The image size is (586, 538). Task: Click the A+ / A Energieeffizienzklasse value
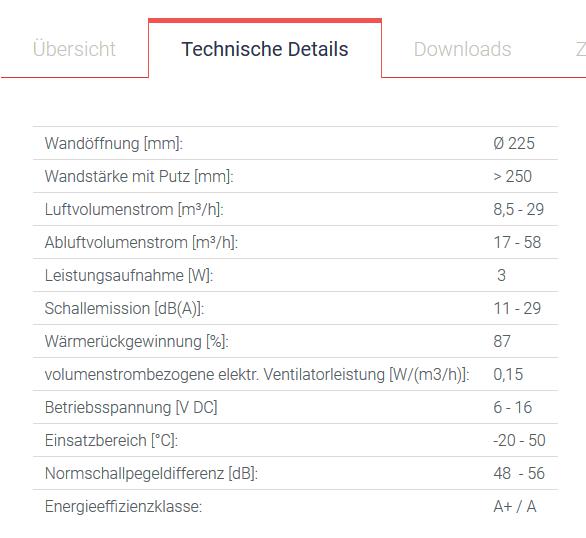515,507
